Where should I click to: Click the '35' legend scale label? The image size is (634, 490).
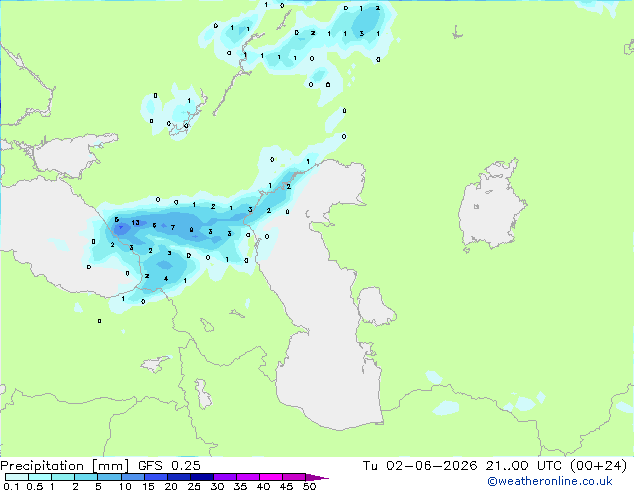[x=240, y=486]
